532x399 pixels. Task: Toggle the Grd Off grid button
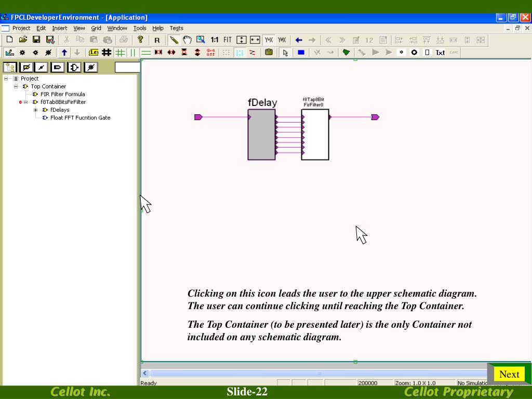(x=210, y=52)
